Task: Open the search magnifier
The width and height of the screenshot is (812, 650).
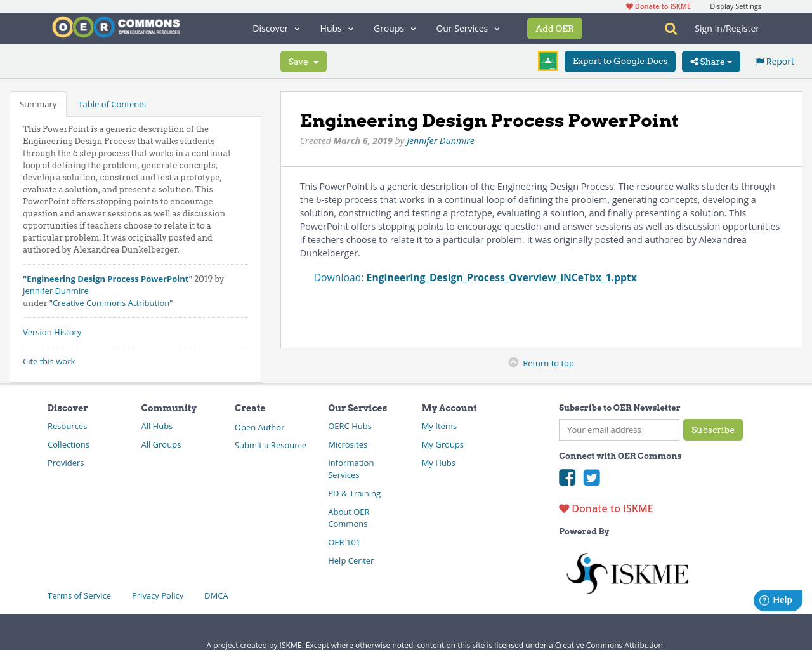Action: tap(669, 28)
